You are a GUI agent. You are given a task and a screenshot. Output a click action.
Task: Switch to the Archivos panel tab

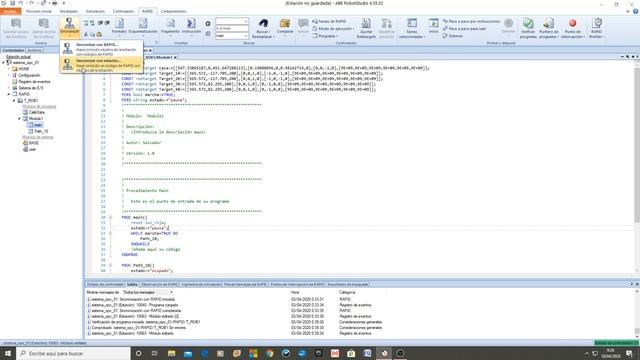(x=34, y=51)
